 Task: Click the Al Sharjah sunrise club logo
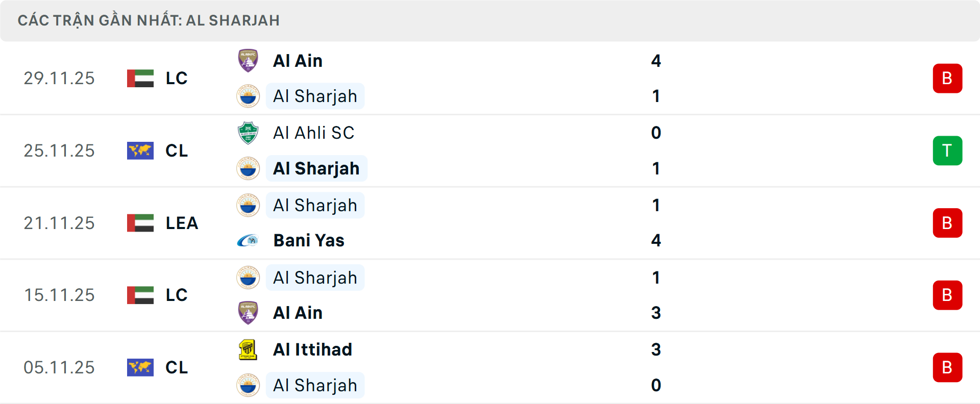pyautogui.click(x=248, y=96)
